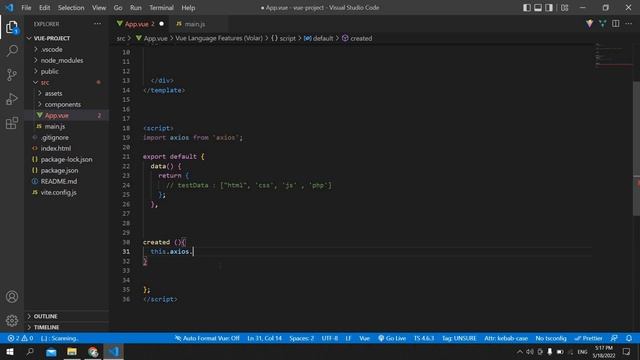Open the Manage gear icon
The height and width of the screenshot is (360, 640).
point(12,320)
